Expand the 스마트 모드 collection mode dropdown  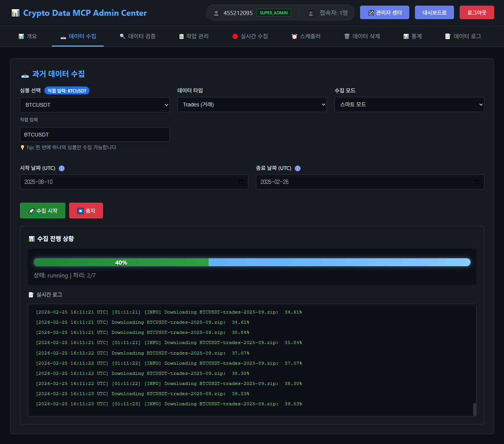click(x=409, y=105)
